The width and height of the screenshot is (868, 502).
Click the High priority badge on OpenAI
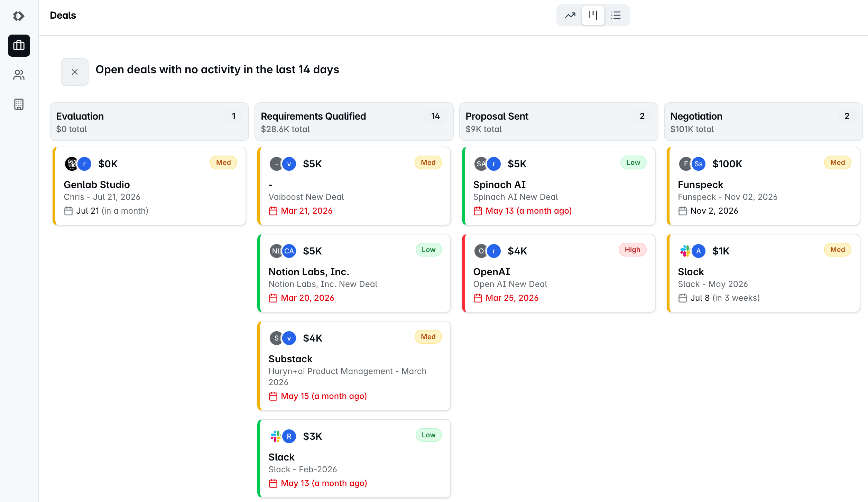[632, 250]
